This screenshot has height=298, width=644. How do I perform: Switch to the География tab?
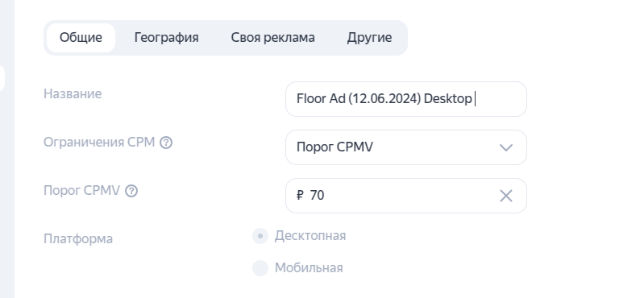pos(166,38)
